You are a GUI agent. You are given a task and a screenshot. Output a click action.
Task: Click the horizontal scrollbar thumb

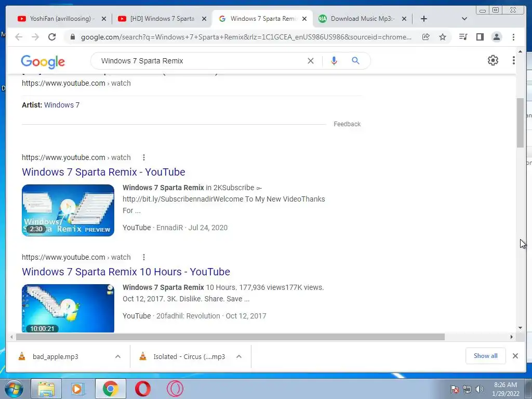point(230,337)
